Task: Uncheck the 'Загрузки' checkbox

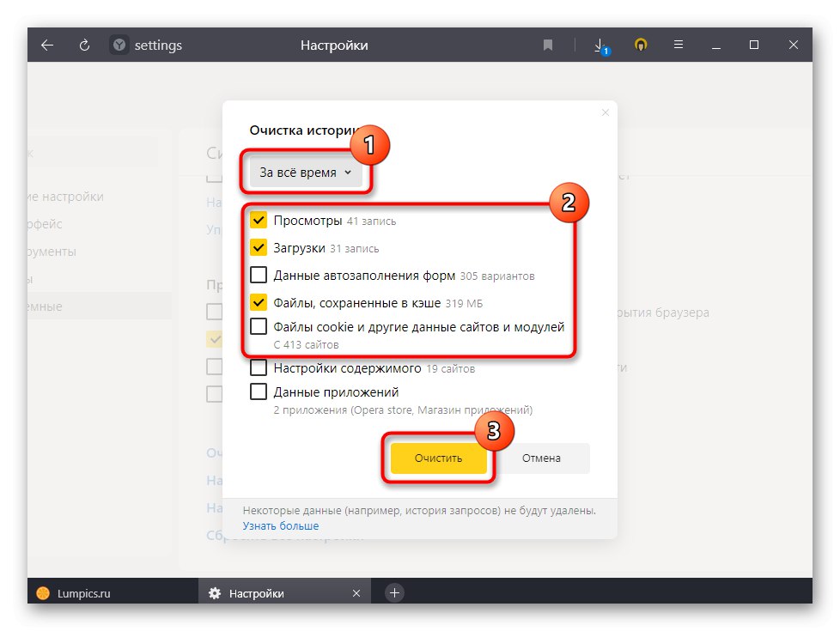Action: [x=259, y=247]
